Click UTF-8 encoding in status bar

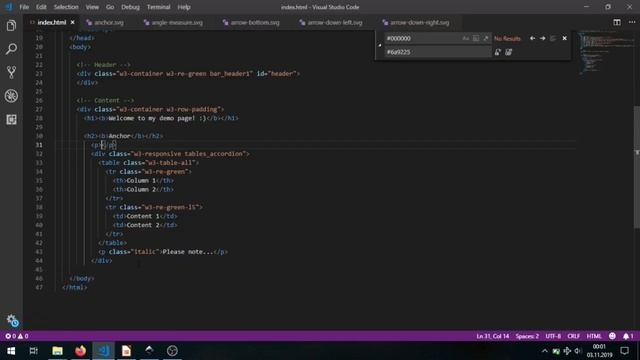553,336
